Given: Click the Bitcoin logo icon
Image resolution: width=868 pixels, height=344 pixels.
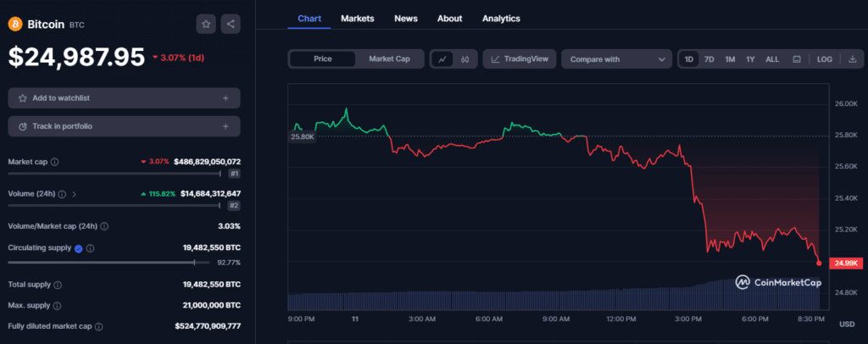Looking at the screenshot, I should pyautogui.click(x=14, y=25).
